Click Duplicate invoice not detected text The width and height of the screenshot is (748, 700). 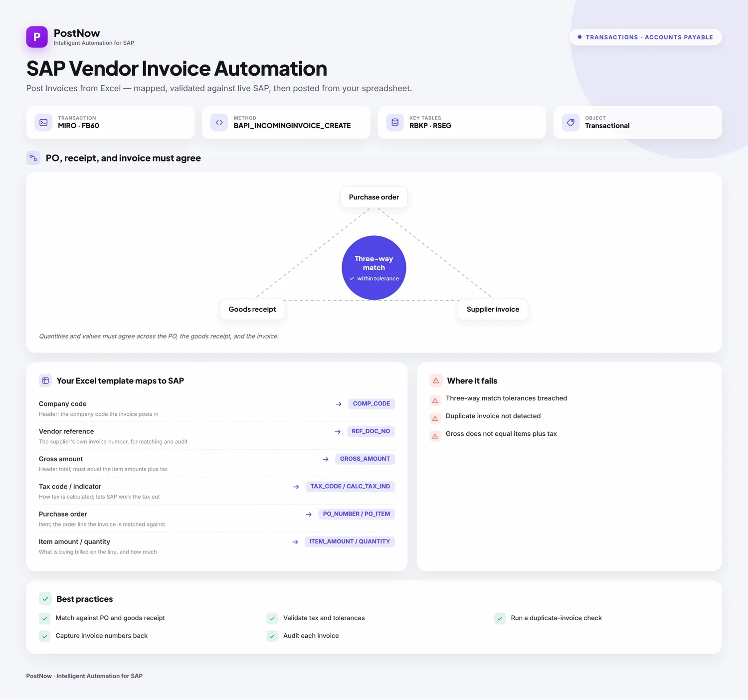point(493,416)
